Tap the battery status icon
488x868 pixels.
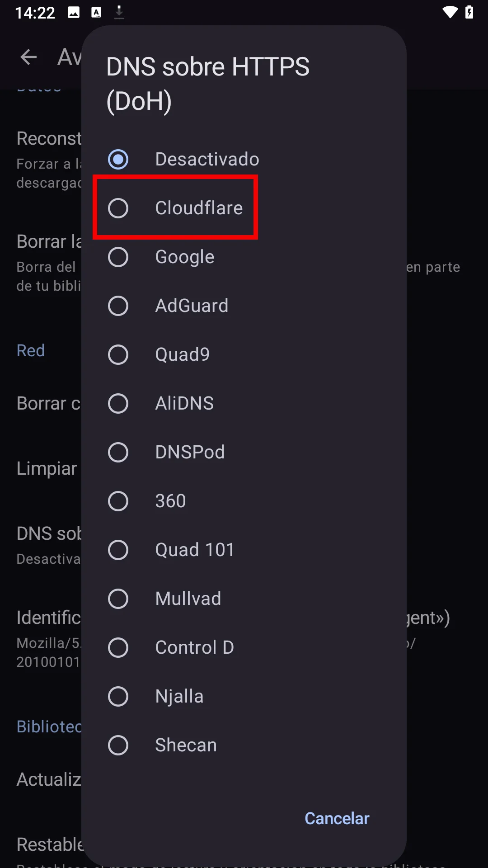(x=469, y=12)
